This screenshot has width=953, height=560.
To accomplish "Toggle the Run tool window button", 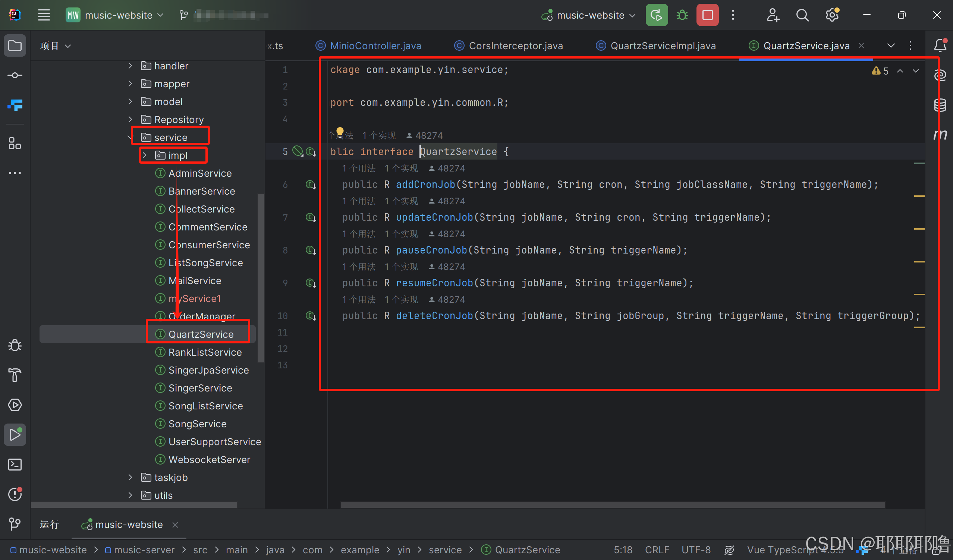I will (x=15, y=434).
